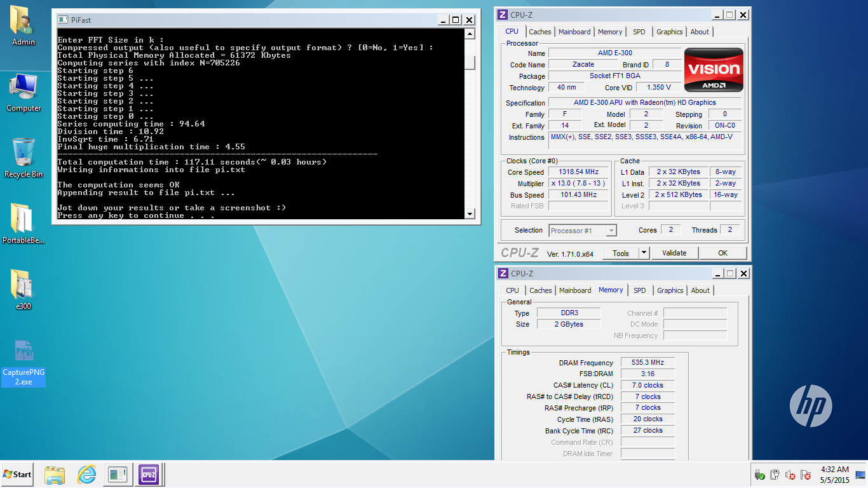
Task: Click the Memory CPU-Z window title icon
Action: click(x=503, y=273)
